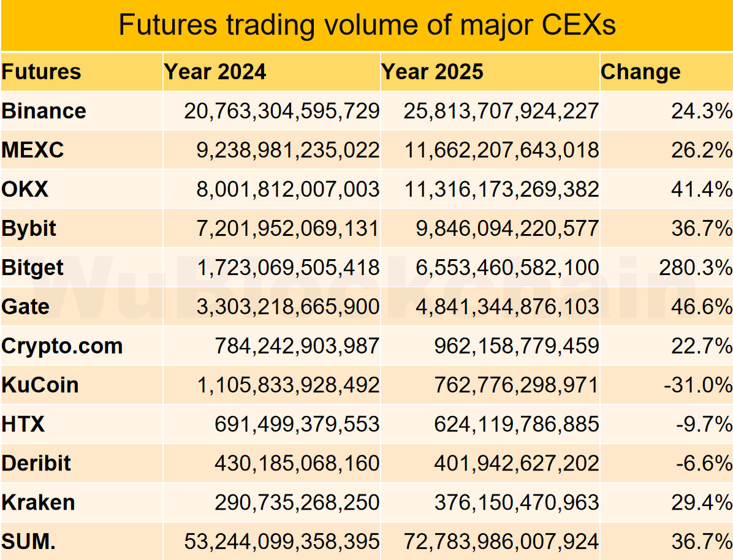
Task: Click the Crypto.com row label
Action: [x=63, y=346]
